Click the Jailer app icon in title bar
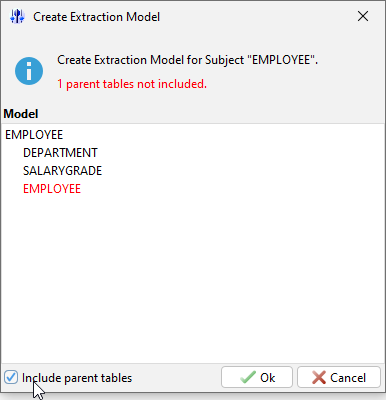This screenshot has height=400, width=386. click(x=17, y=16)
